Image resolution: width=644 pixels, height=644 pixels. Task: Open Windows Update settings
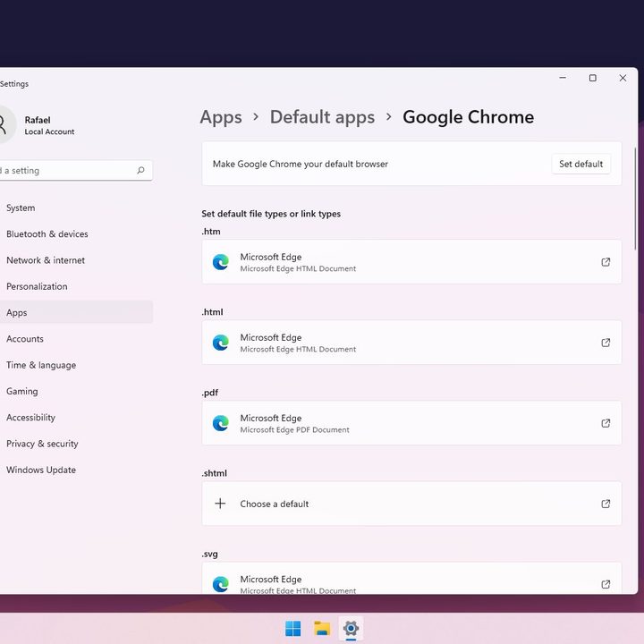76,470
